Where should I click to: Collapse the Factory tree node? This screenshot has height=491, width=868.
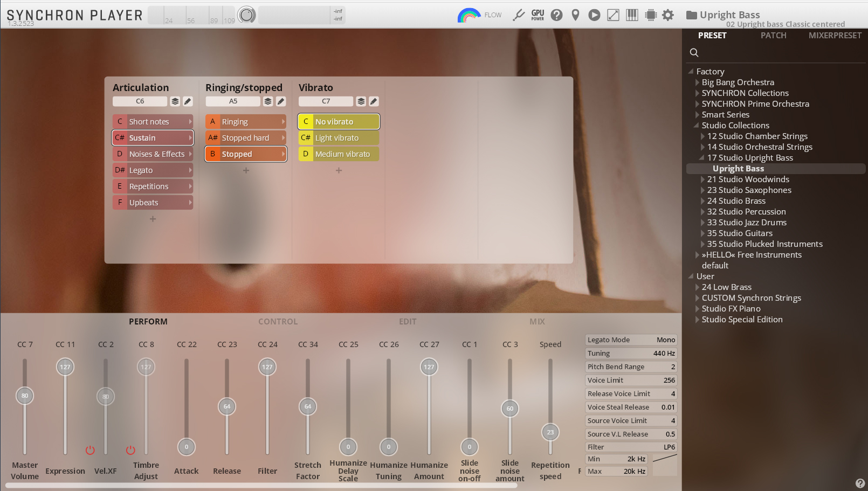click(691, 71)
